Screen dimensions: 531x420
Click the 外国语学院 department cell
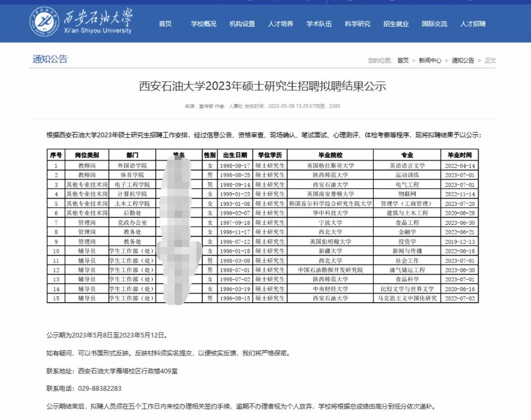[x=132, y=166]
